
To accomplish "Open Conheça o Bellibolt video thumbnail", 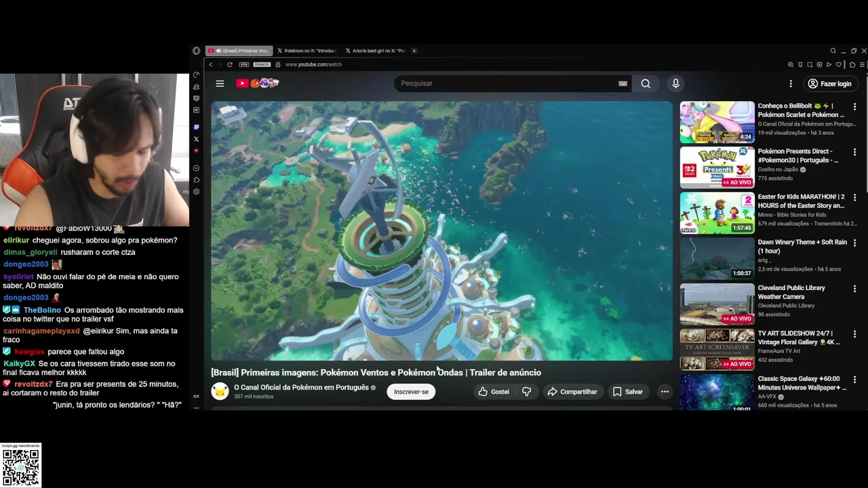I will click(x=717, y=122).
